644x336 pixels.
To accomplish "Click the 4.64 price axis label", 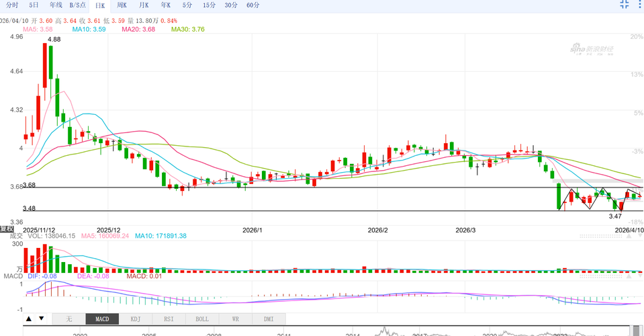I will 16,71.
